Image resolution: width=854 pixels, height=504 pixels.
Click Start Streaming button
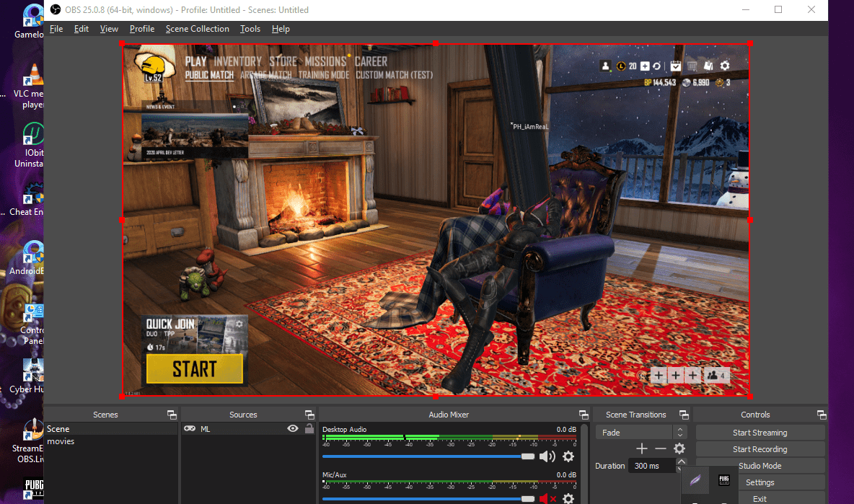[760, 433]
